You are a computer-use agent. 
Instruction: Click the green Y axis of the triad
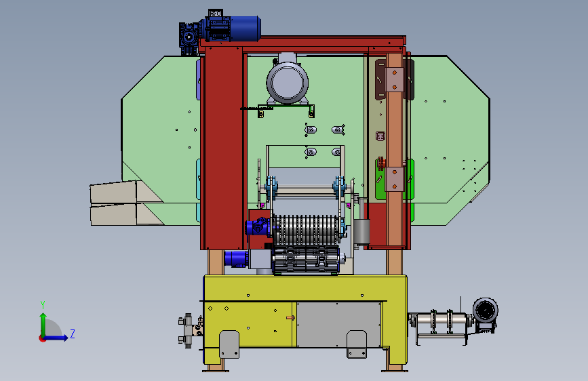tap(43, 324)
